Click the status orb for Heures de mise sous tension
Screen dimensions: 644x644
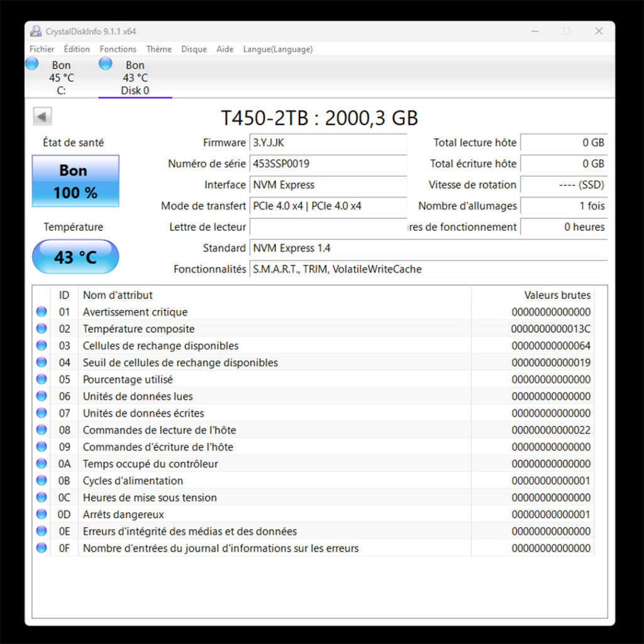coord(42,497)
